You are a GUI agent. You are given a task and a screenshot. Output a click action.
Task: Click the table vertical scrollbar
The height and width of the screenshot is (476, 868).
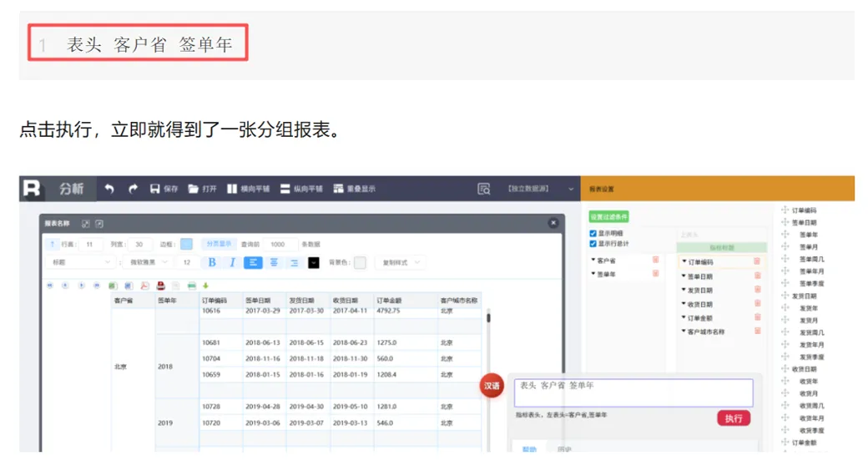[x=488, y=318]
